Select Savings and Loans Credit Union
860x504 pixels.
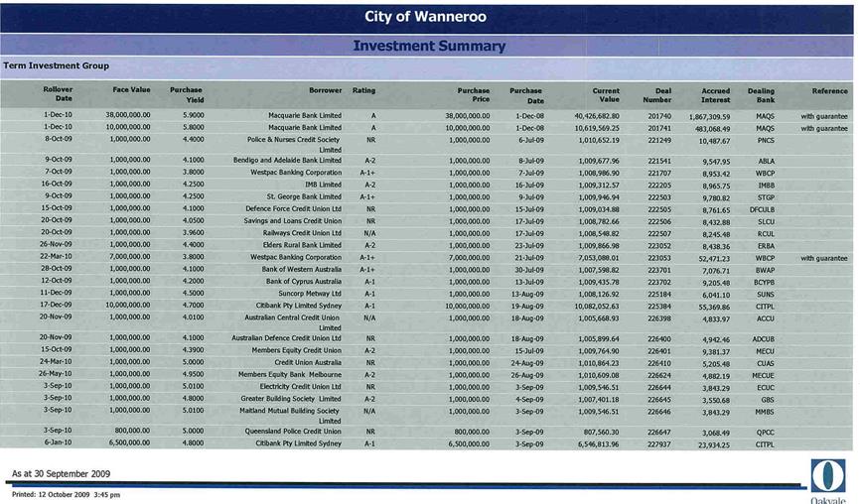tap(292, 221)
